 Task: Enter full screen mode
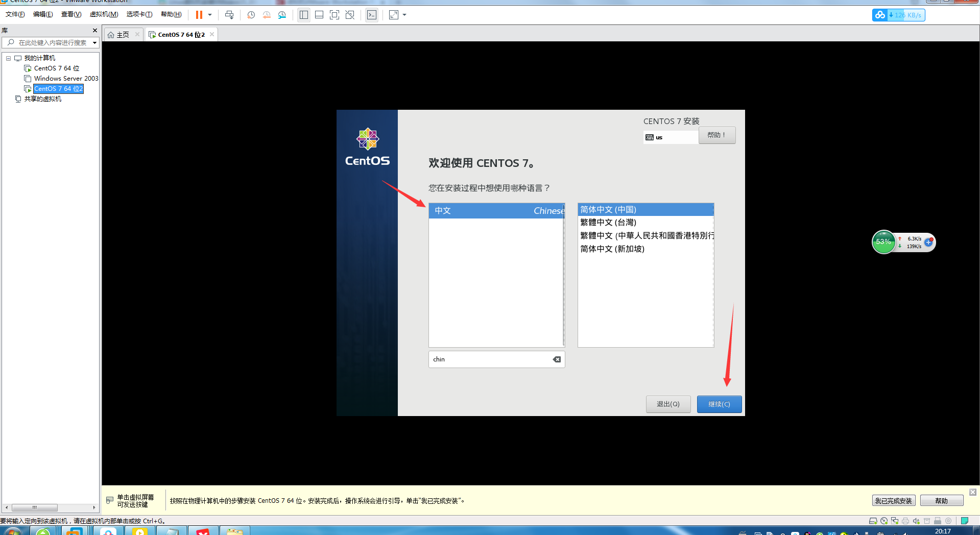pos(334,15)
